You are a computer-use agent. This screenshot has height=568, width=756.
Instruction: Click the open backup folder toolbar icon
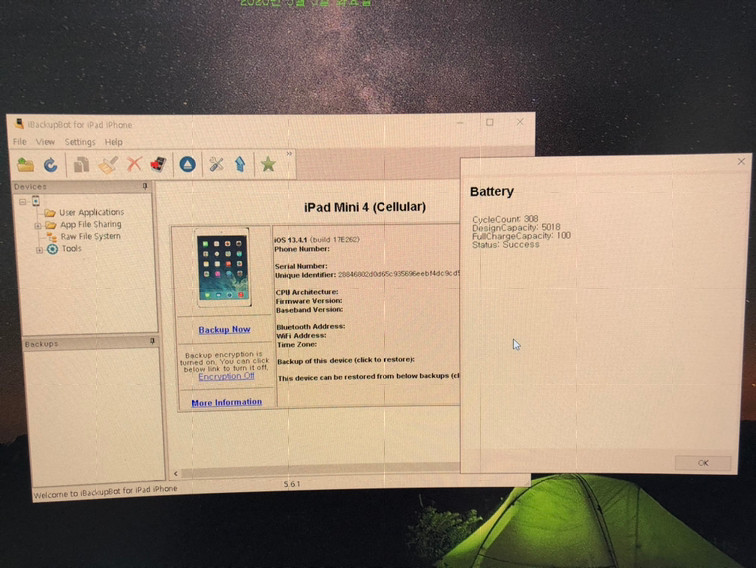coord(26,164)
